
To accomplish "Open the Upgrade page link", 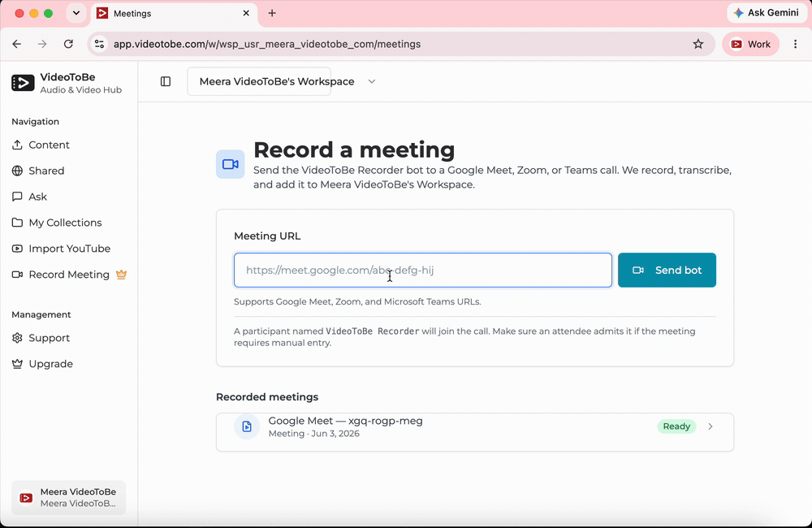I will (50, 364).
